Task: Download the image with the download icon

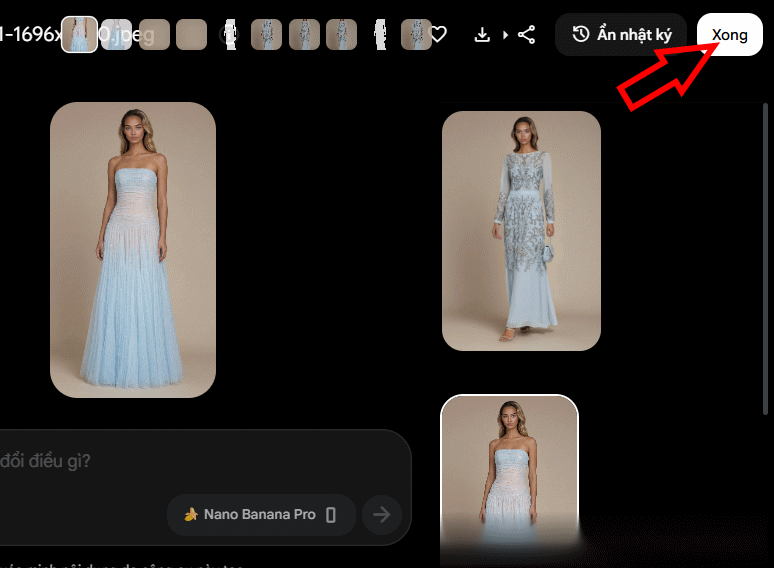Action: click(x=482, y=35)
